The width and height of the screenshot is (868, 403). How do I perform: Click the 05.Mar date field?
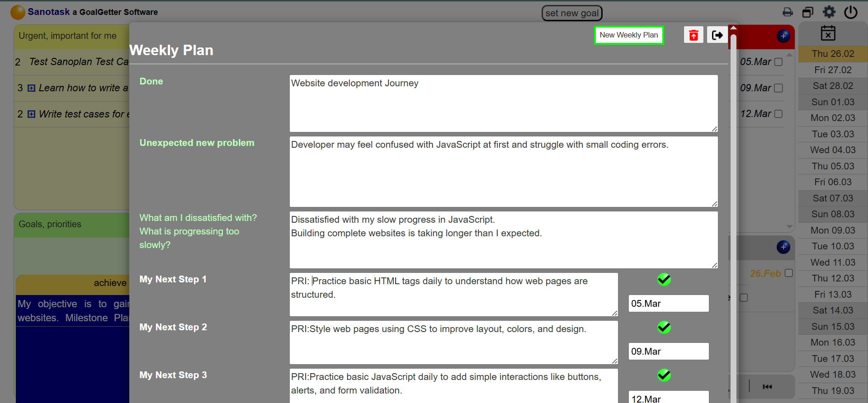point(668,304)
